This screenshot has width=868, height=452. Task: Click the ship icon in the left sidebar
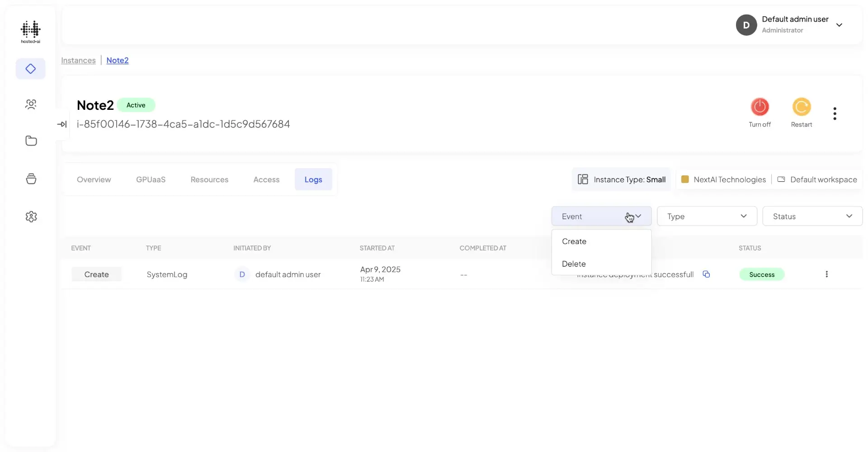pyautogui.click(x=30, y=179)
